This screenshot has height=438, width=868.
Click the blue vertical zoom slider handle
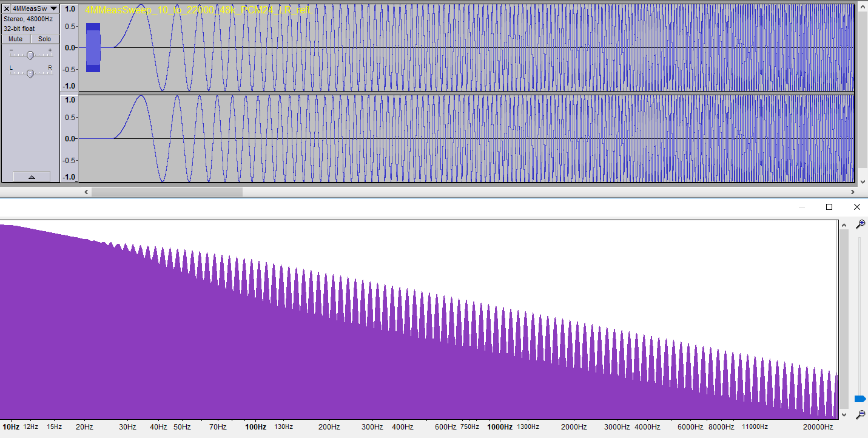[860, 399]
